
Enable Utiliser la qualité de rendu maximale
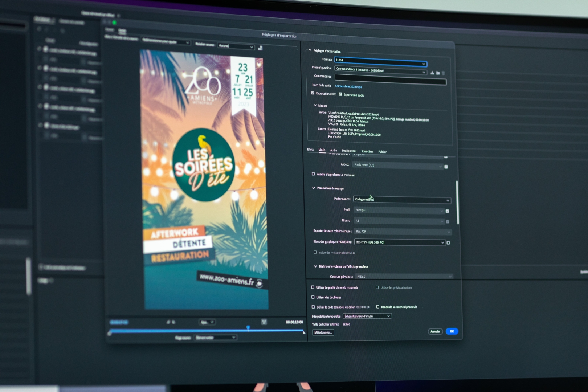313,287
